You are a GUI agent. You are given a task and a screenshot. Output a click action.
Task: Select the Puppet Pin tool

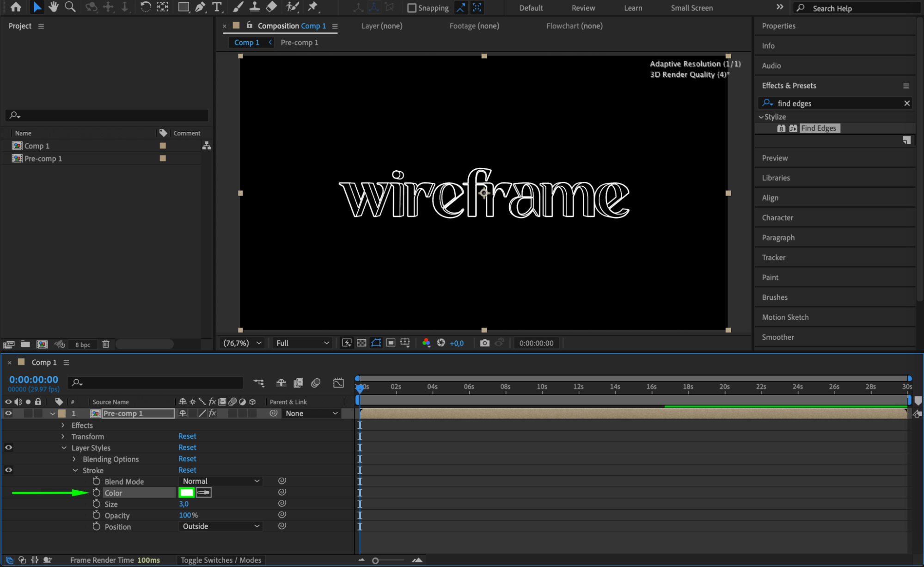point(313,7)
